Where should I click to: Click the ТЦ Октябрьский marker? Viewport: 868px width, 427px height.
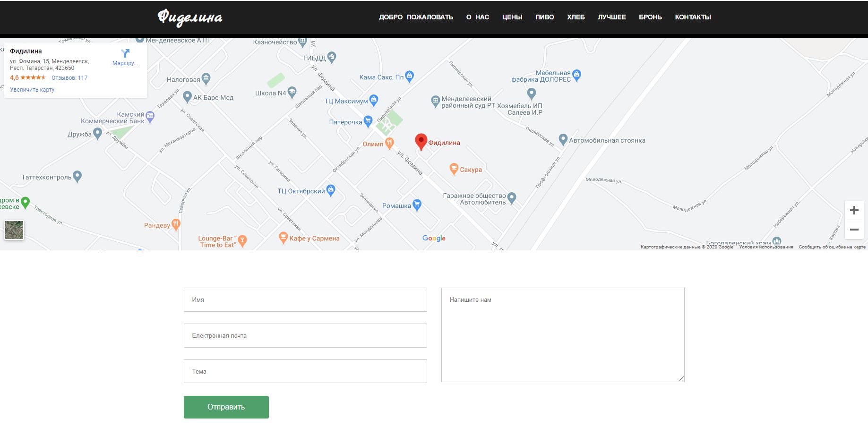[331, 190]
